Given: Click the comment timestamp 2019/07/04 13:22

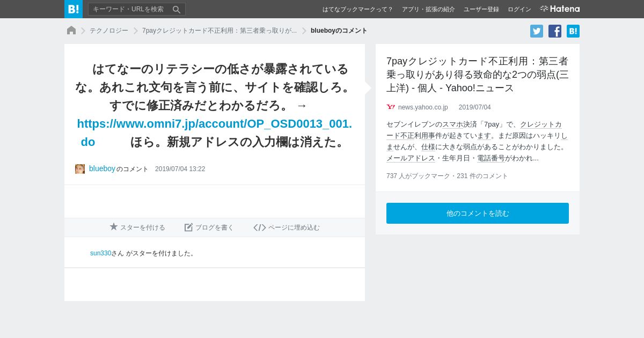Looking at the screenshot, I should (x=180, y=169).
